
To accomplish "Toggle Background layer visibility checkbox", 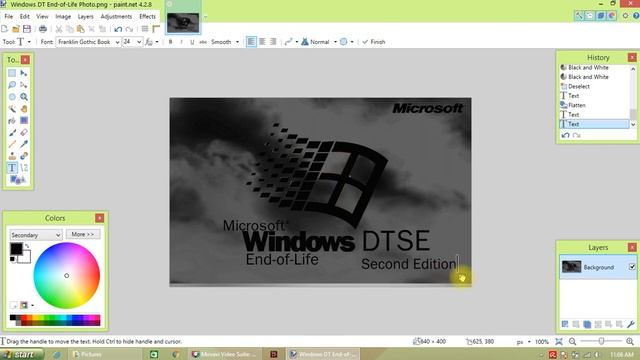I will (x=632, y=267).
